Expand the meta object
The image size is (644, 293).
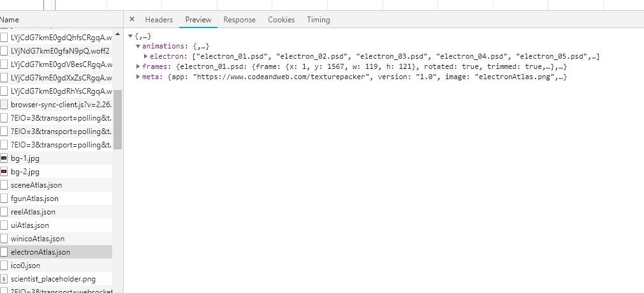138,77
